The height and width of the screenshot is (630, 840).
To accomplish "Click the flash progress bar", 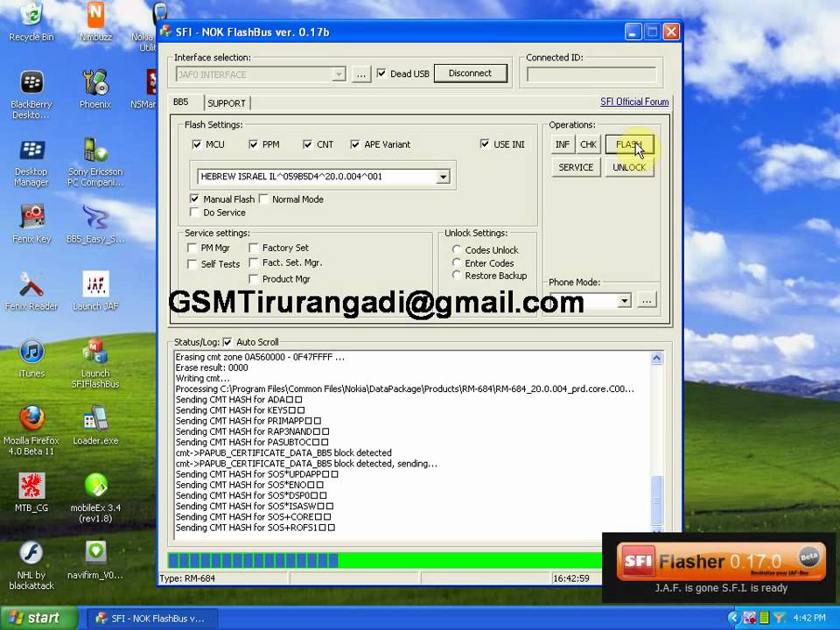I will tap(385, 560).
